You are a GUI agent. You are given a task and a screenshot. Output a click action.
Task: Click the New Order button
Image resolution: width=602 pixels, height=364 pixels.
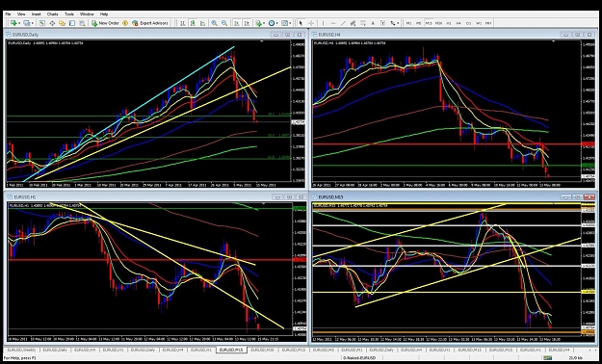pos(106,23)
